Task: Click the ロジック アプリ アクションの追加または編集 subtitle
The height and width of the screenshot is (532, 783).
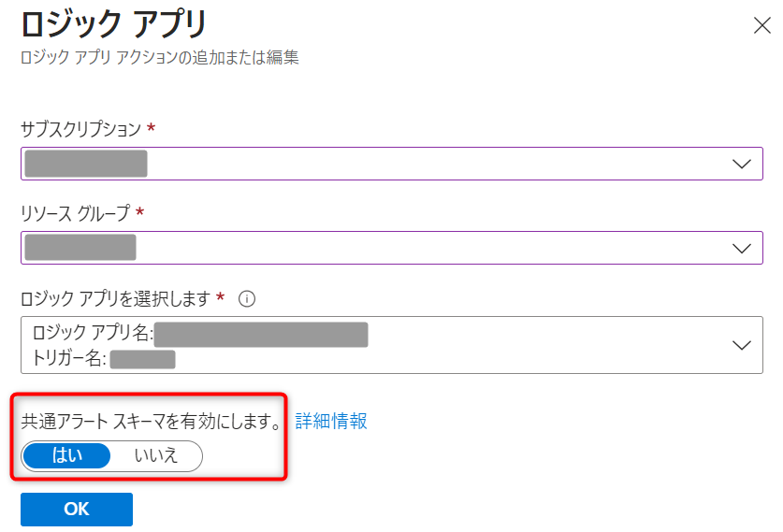Action: (x=160, y=57)
